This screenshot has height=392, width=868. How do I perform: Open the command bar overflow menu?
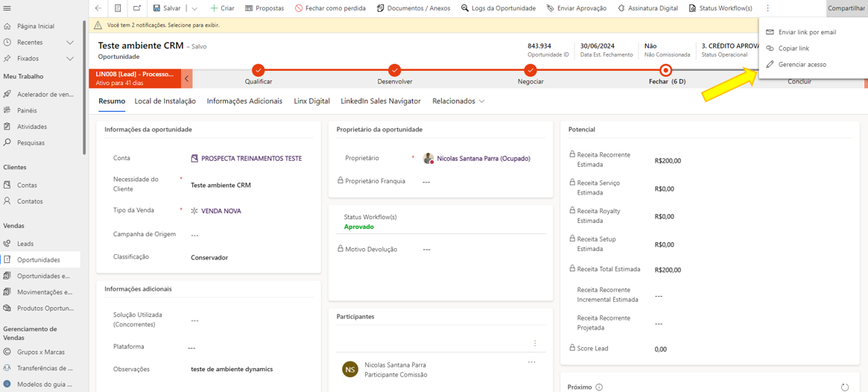pos(767,8)
